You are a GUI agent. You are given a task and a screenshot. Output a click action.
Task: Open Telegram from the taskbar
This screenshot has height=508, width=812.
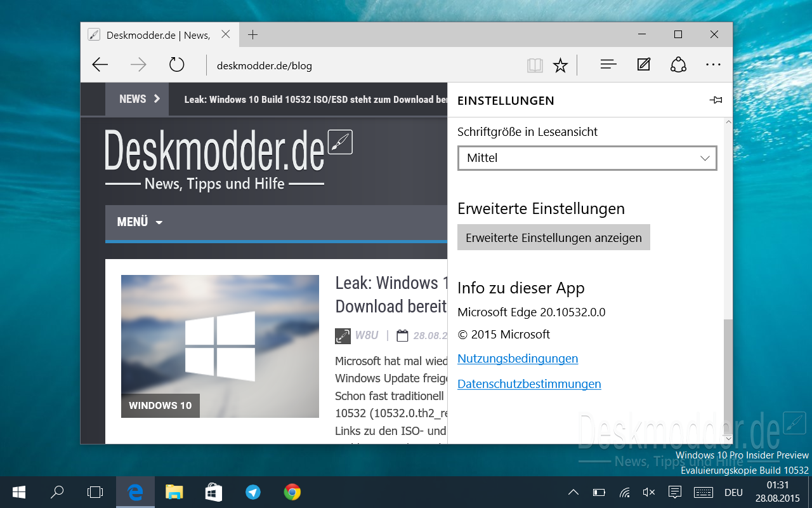click(x=252, y=492)
